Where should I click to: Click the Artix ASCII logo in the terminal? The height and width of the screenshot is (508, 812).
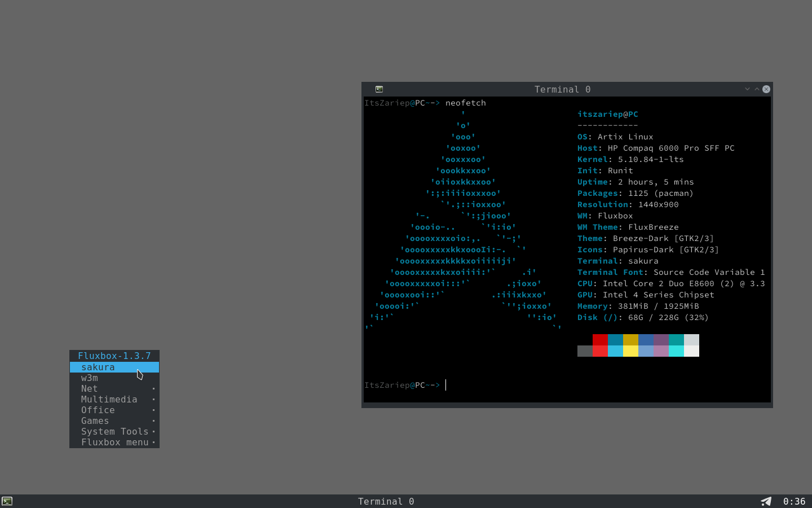pos(463,221)
